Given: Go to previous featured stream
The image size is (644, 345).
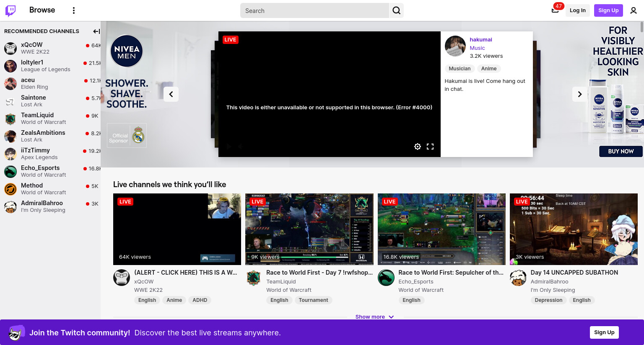Looking at the screenshot, I should tap(171, 94).
